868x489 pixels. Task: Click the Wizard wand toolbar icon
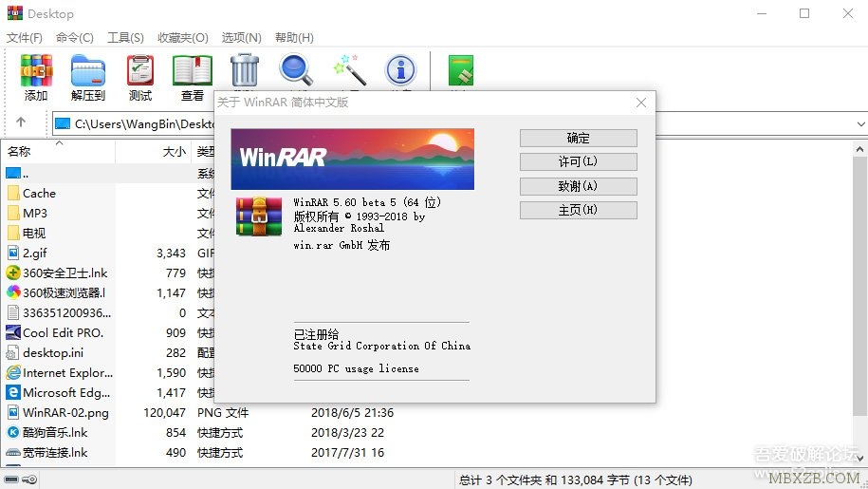(349, 70)
